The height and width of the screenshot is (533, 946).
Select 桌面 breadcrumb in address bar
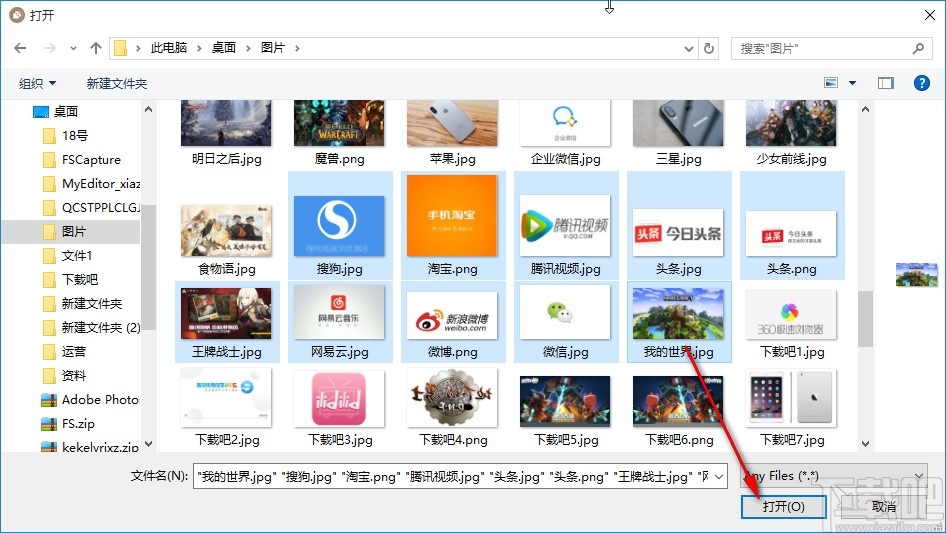coord(224,48)
